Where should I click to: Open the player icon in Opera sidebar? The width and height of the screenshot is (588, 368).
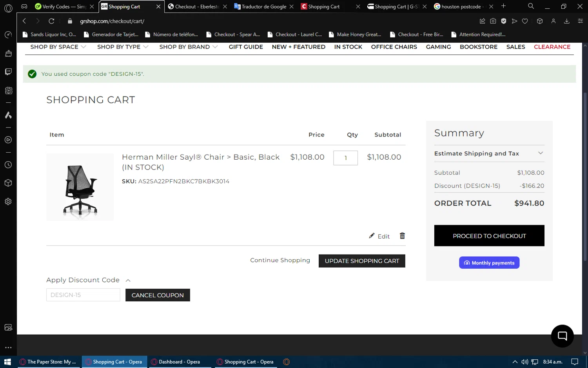click(8, 140)
